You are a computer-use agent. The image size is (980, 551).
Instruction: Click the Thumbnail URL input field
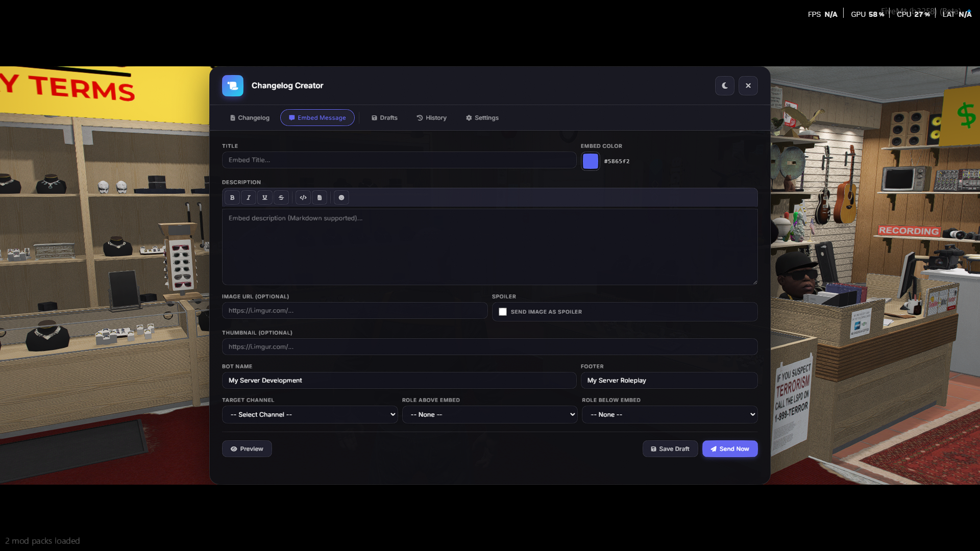(x=490, y=347)
